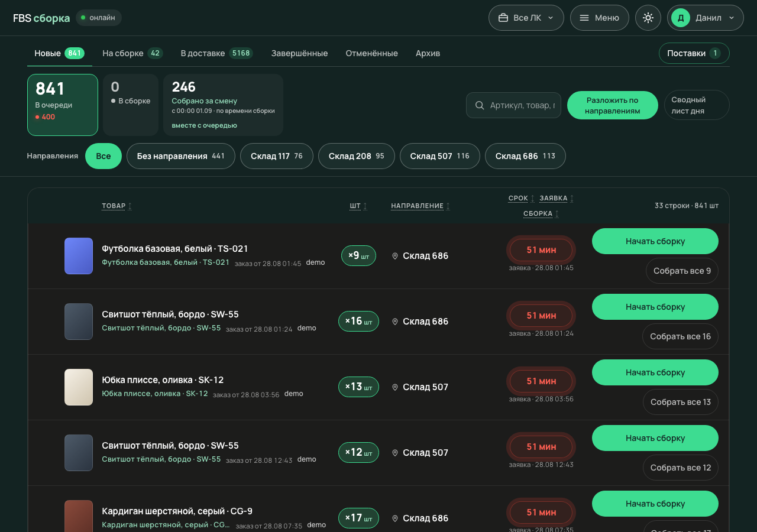
Task: Click the Д user avatar icon
Action: [681, 18]
